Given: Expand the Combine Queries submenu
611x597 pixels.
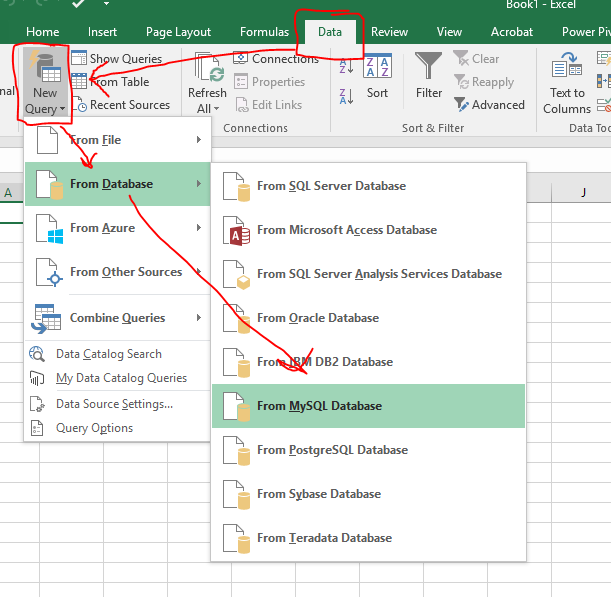Looking at the screenshot, I should 117,318.
